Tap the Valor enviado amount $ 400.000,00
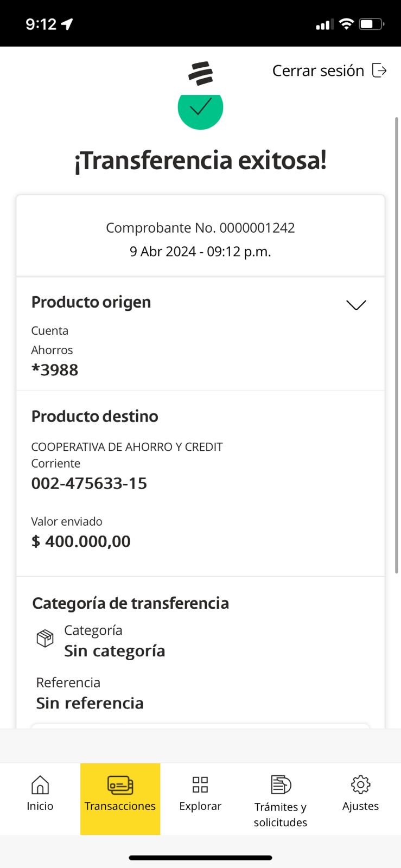Image resolution: width=401 pixels, height=868 pixels. coord(81,541)
